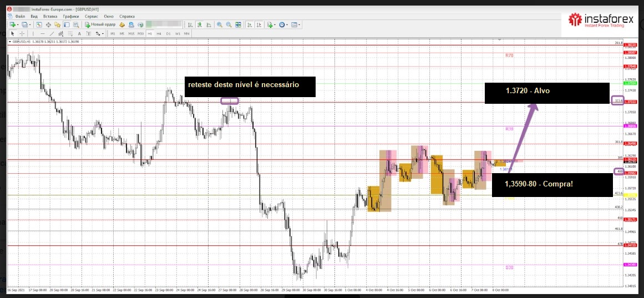Click the Новый ордер button
Screen dimensions: 644x298
[x=100, y=25]
